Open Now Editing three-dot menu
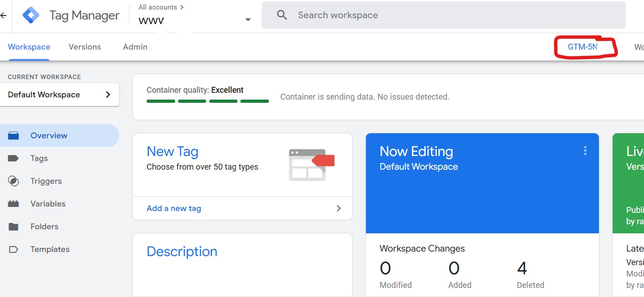This screenshot has height=297, width=644. (x=585, y=151)
